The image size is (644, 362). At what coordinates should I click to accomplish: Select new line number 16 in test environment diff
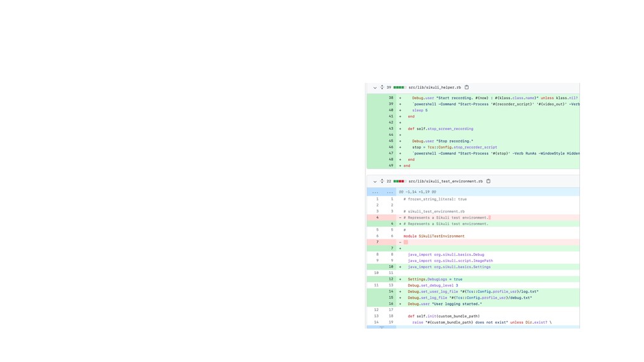[391, 304]
